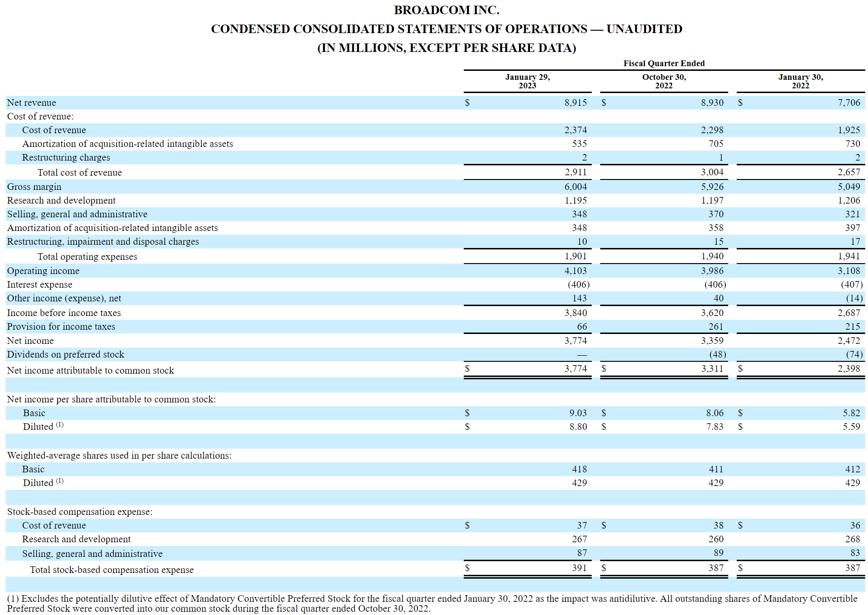Select amortization operating expense value 397
This screenshot has width=868, height=615.
852,228
